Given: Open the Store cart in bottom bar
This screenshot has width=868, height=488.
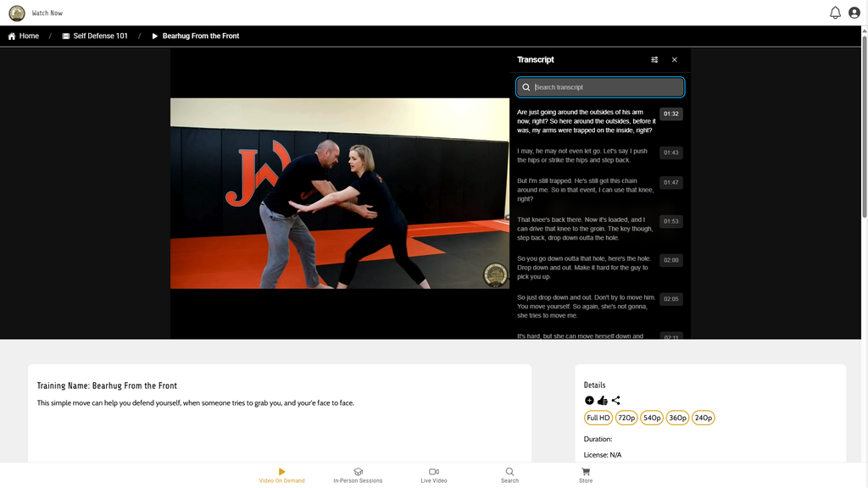Looking at the screenshot, I should coord(586,475).
